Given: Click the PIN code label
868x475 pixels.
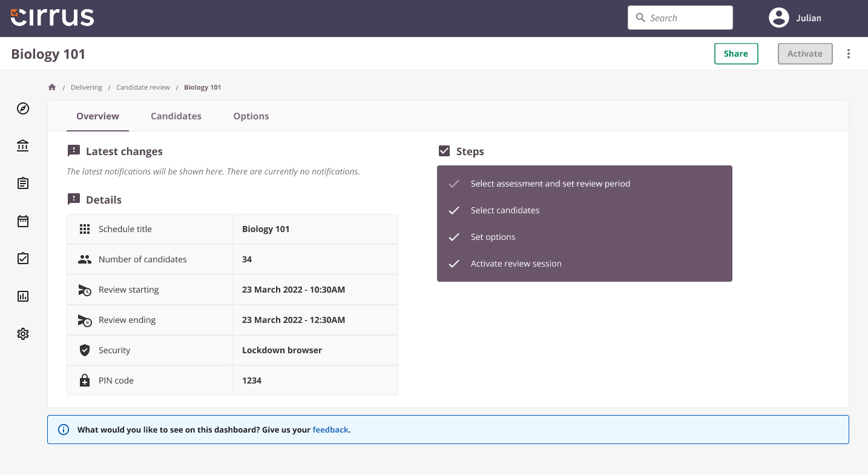Looking at the screenshot, I should 116,380.
